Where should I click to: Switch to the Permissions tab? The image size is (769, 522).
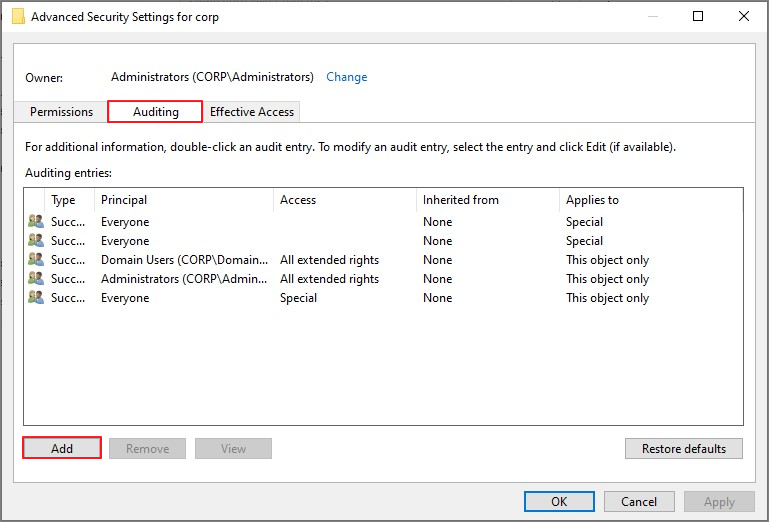pyautogui.click(x=61, y=112)
